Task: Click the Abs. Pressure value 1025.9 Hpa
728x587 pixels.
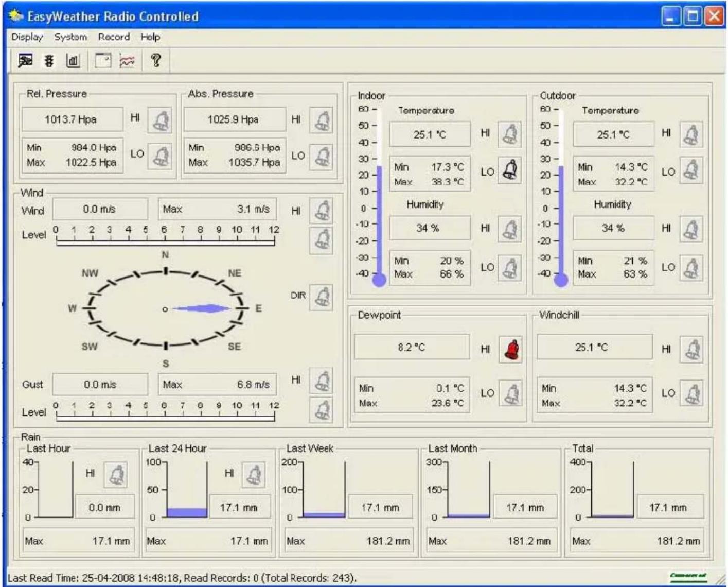Action: click(234, 120)
